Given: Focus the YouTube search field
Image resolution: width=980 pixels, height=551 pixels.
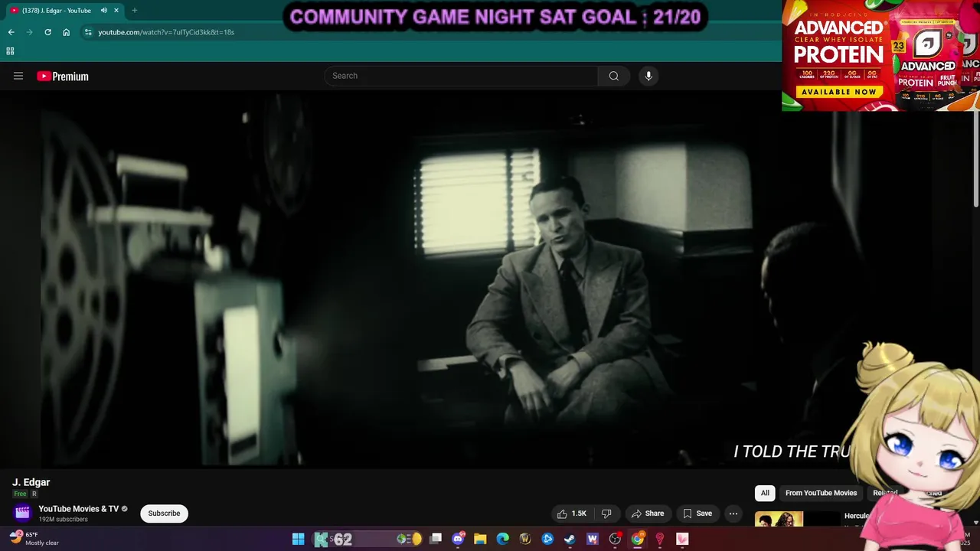Looking at the screenshot, I should click(x=461, y=76).
